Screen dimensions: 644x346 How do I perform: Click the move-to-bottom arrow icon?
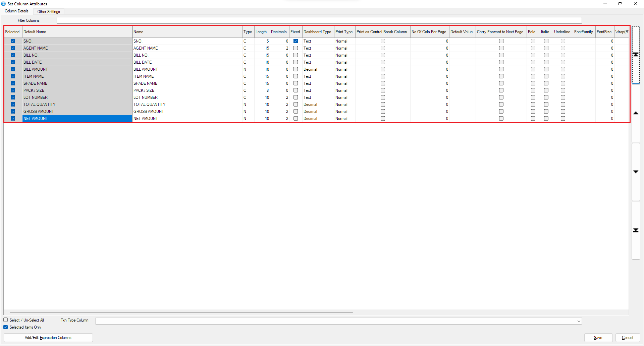click(636, 230)
